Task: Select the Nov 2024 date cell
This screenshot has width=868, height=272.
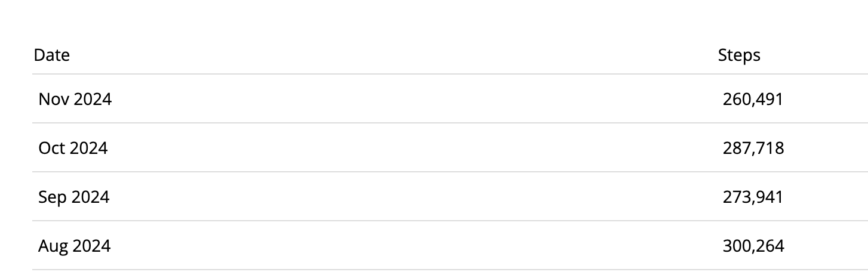Action: [75, 99]
